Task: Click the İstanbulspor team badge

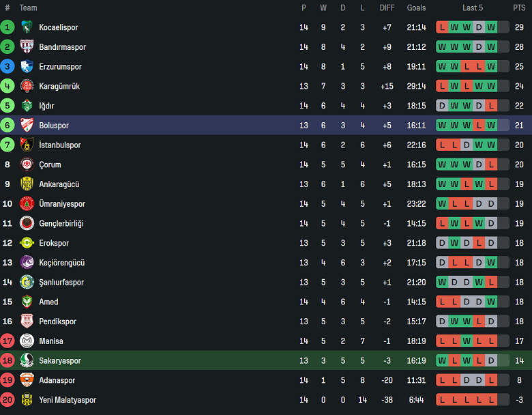Action: click(27, 145)
